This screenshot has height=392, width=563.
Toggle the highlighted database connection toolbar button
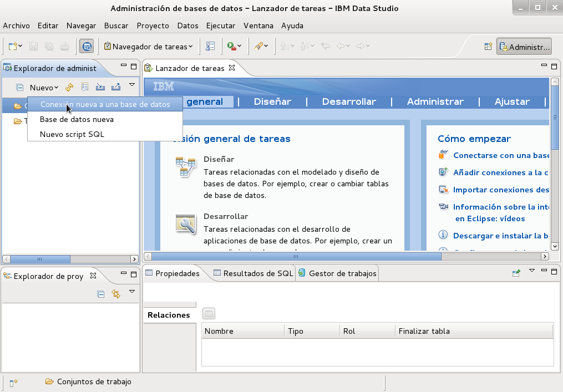tap(87, 47)
